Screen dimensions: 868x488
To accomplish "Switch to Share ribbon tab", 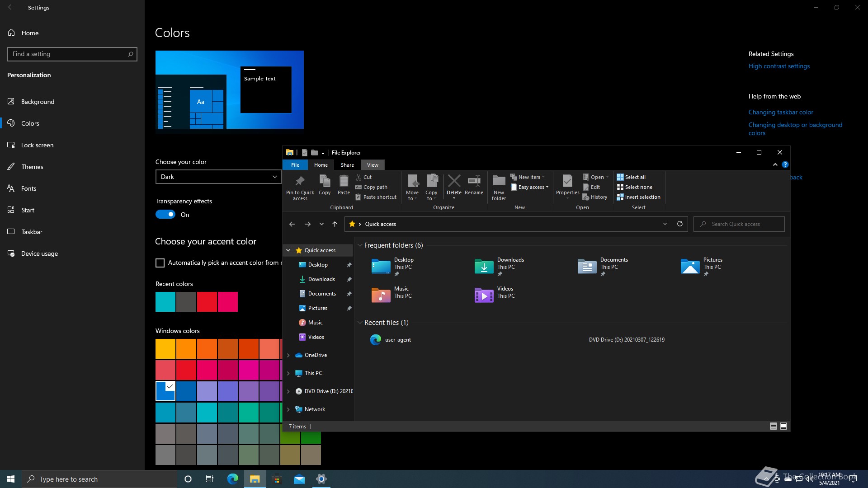I will coord(347,165).
